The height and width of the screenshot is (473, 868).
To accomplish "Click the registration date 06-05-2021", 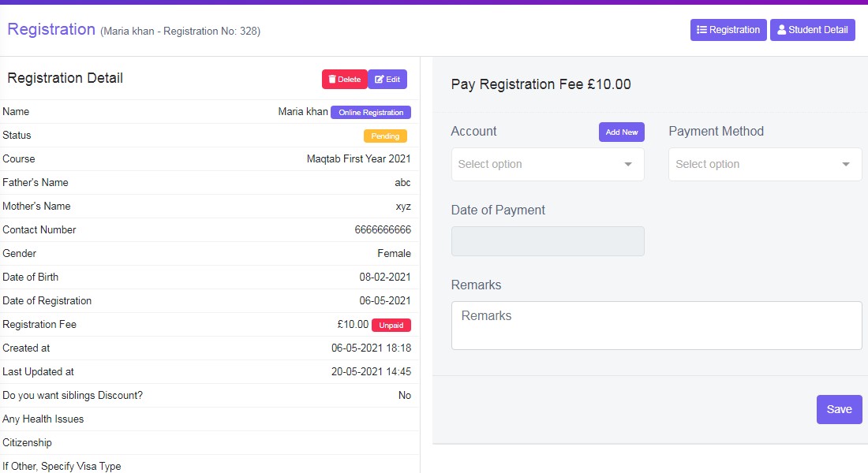I will (385, 301).
